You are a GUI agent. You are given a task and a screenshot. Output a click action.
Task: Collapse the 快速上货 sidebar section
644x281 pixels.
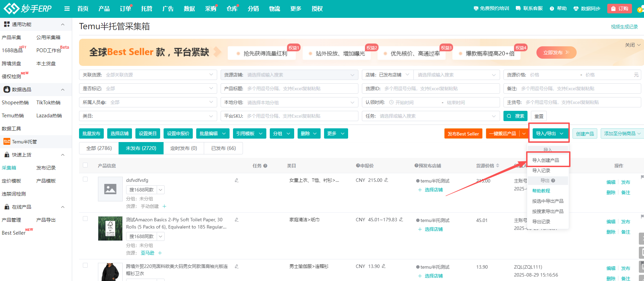[x=63, y=155]
